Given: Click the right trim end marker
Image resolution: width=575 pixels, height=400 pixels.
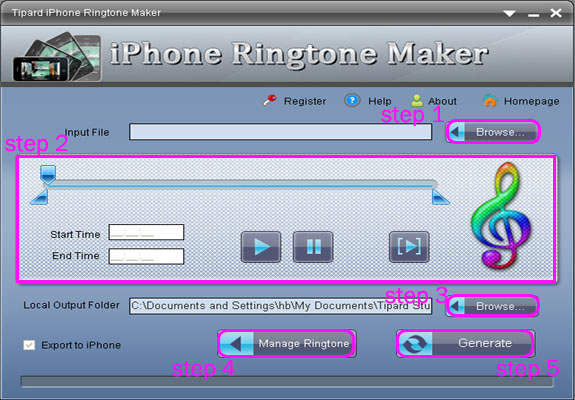Looking at the screenshot, I should (x=440, y=197).
